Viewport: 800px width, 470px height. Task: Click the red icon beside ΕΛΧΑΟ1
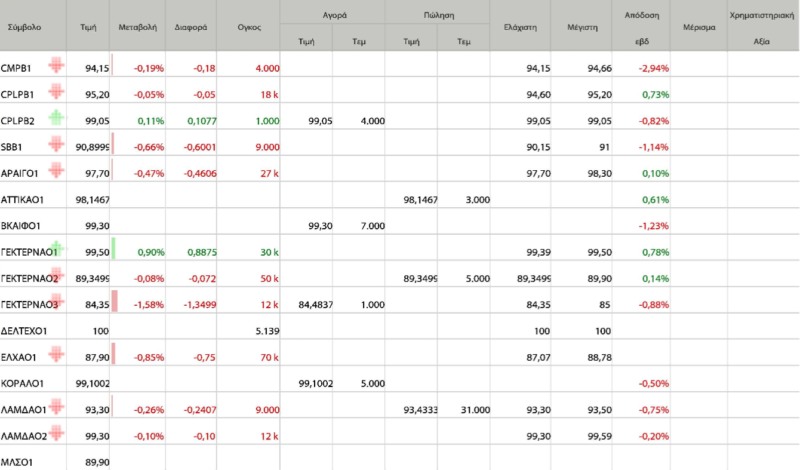56,354
